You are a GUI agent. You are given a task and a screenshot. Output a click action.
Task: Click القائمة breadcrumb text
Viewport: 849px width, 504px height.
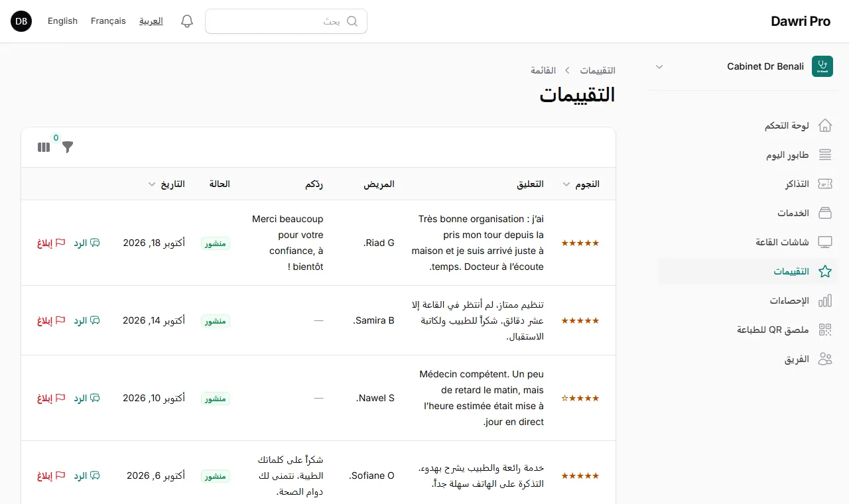click(543, 70)
